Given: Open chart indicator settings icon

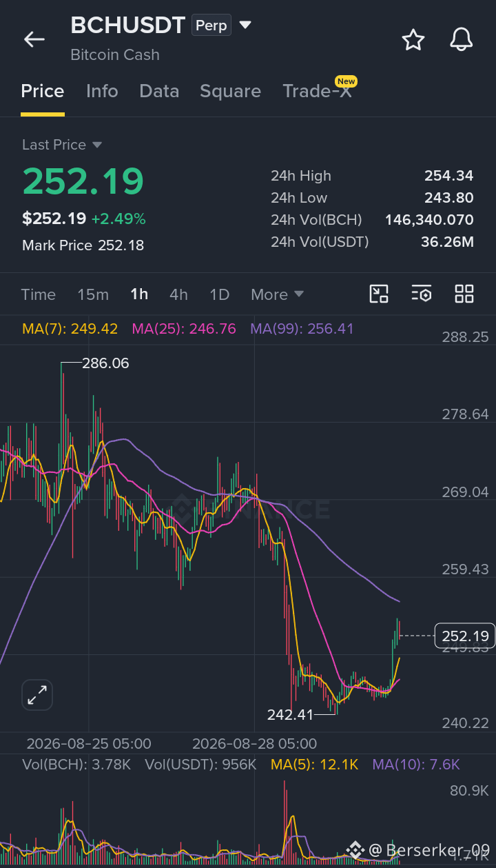Looking at the screenshot, I should coord(422,294).
